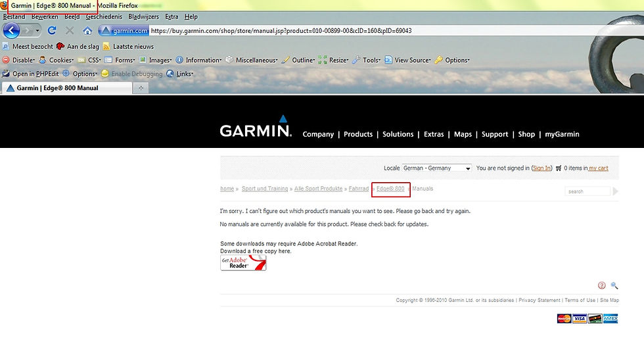
Task: Click the shopping cart icon
Action: pos(559,168)
